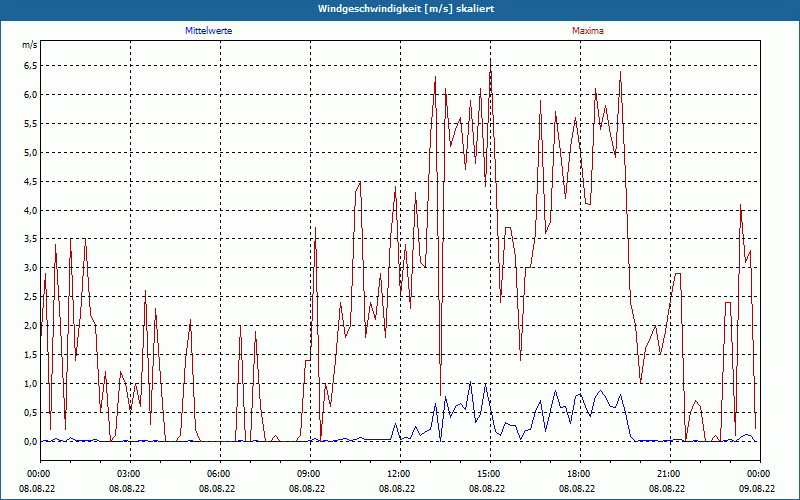Pick the '5,5' y-axis value
800x500 pixels.
point(30,124)
